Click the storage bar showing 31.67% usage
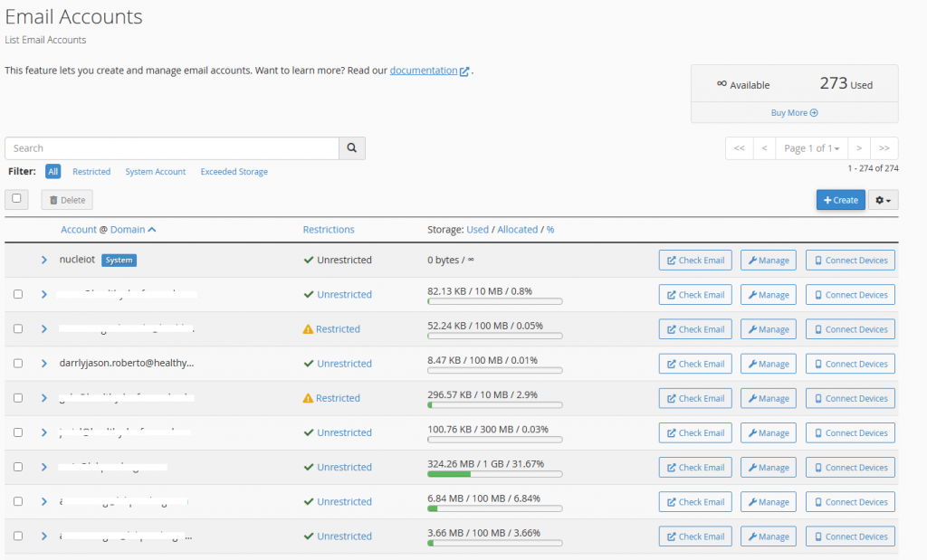This screenshot has height=560, width=927. [x=494, y=474]
